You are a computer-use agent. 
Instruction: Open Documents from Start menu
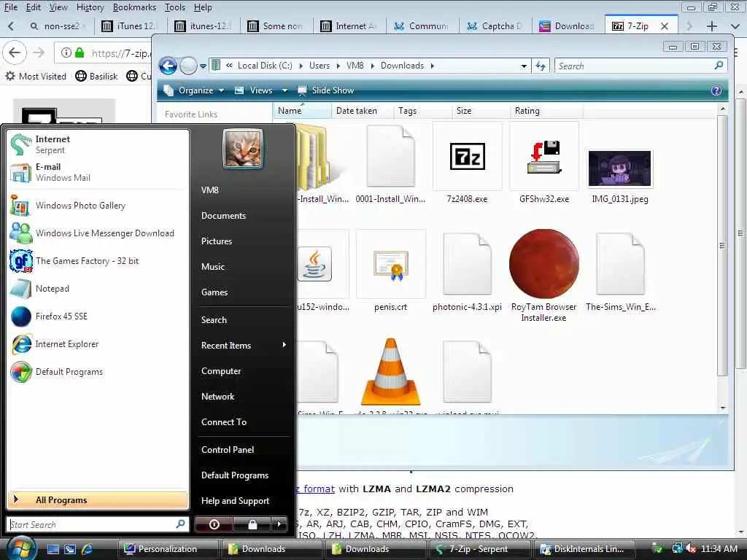[223, 216]
